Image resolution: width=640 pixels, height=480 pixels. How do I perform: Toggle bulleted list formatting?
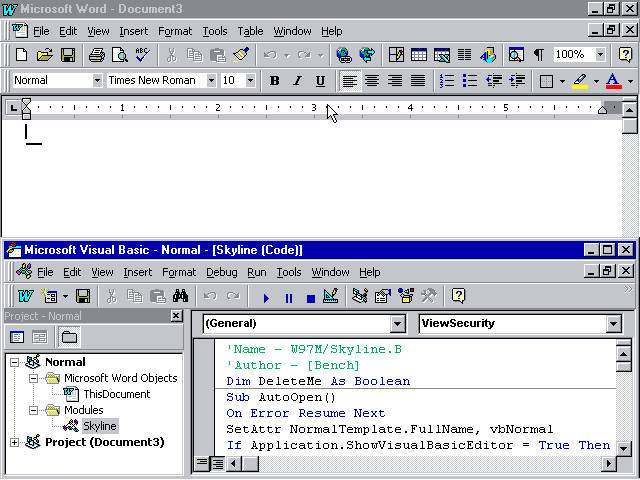[469, 81]
